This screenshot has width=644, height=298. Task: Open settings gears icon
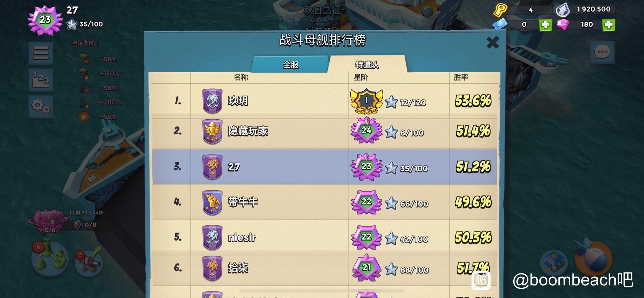coord(41,106)
